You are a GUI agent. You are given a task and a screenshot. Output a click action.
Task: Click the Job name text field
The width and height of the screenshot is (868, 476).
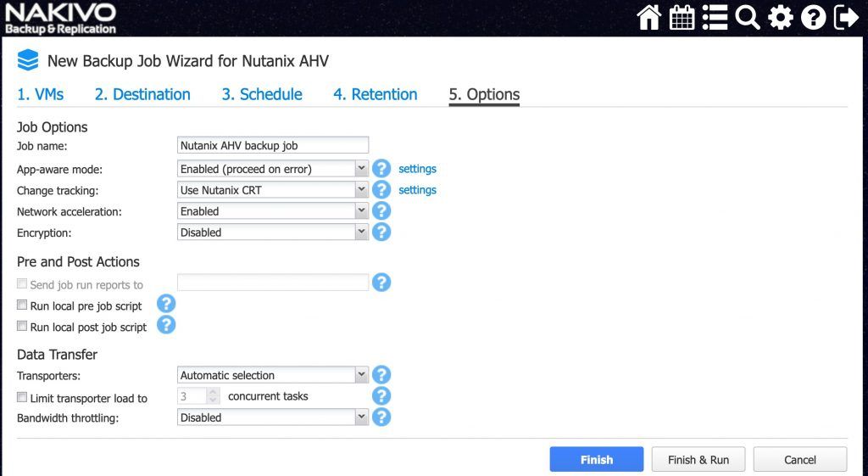click(x=273, y=145)
